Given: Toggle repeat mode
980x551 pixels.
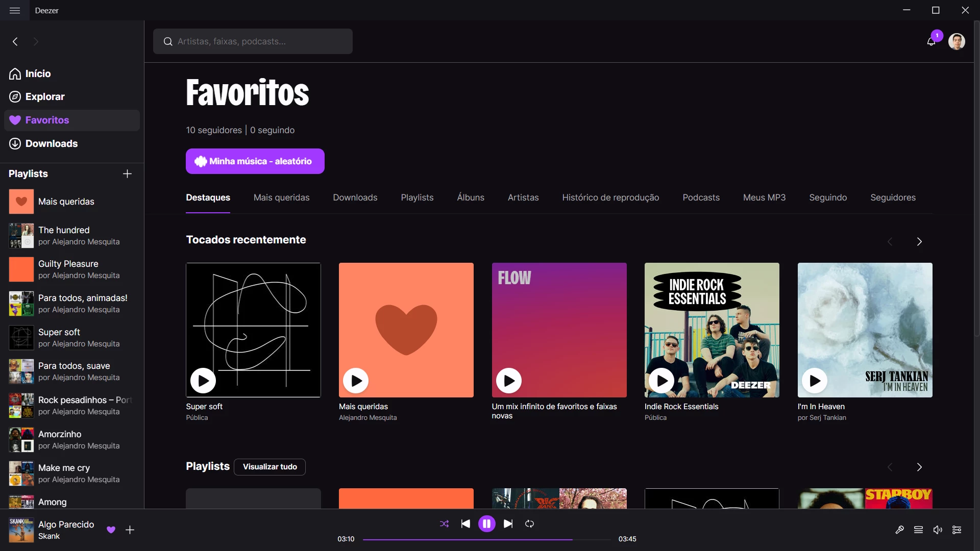Looking at the screenshot, I should 529,524.
